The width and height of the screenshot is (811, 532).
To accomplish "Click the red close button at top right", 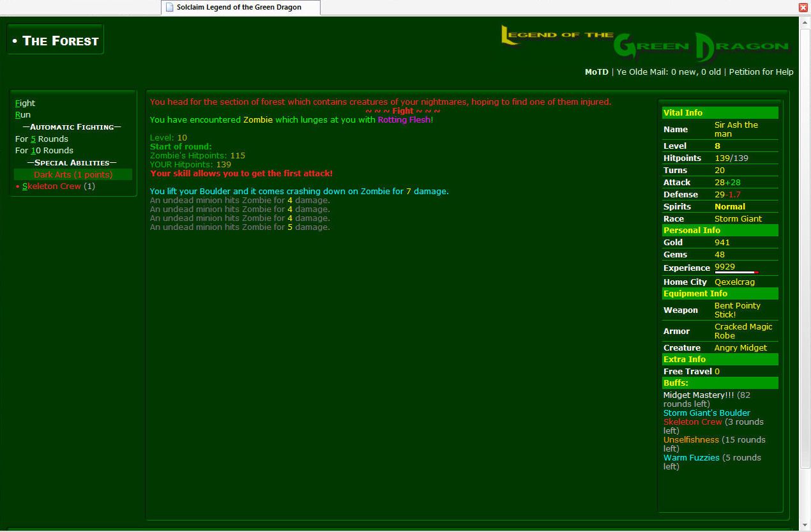I will (x=803, y=7).
